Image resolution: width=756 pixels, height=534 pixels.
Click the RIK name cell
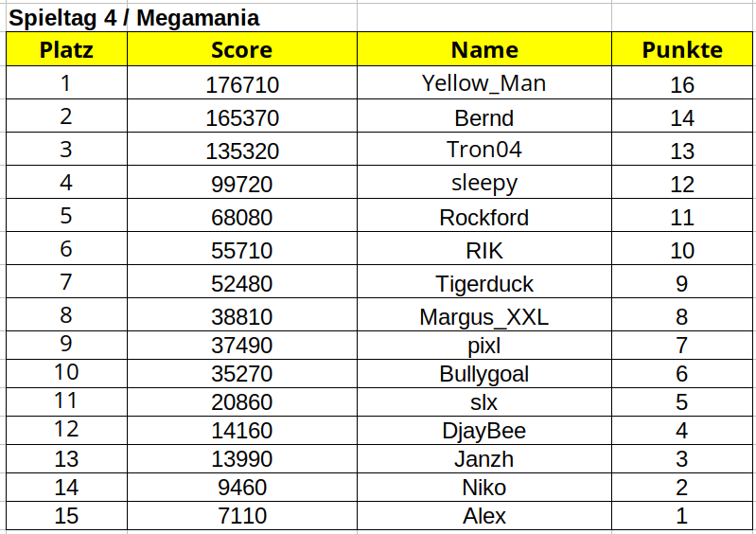click(484, 251)
